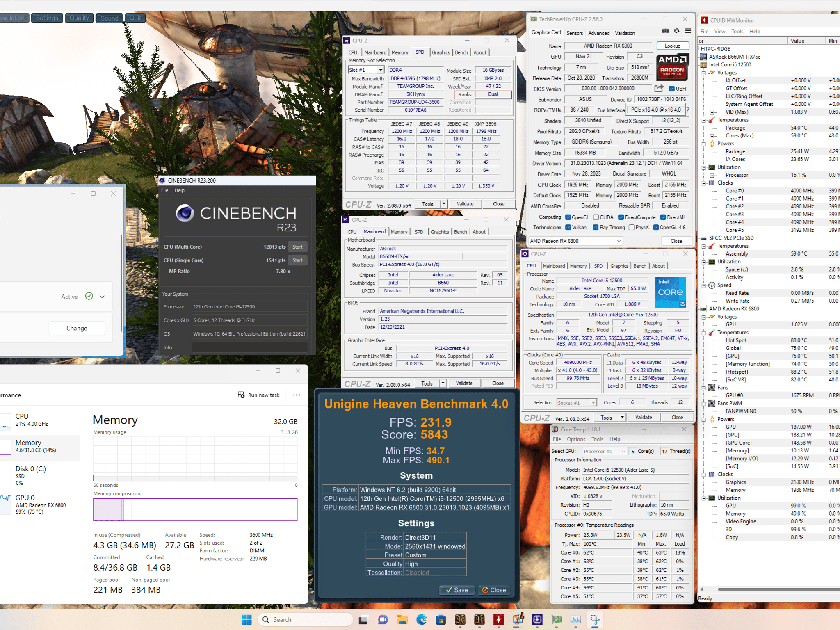The image size is (840, 630).
Task: Click the Bus Interface question mark in GPU-Z
Action: click(x=688, y=110)
